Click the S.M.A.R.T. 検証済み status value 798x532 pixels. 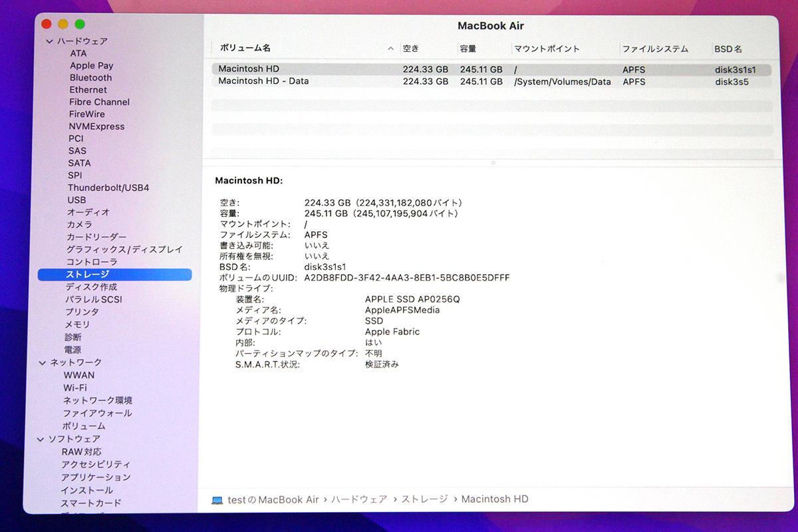(x=382, y=364)
